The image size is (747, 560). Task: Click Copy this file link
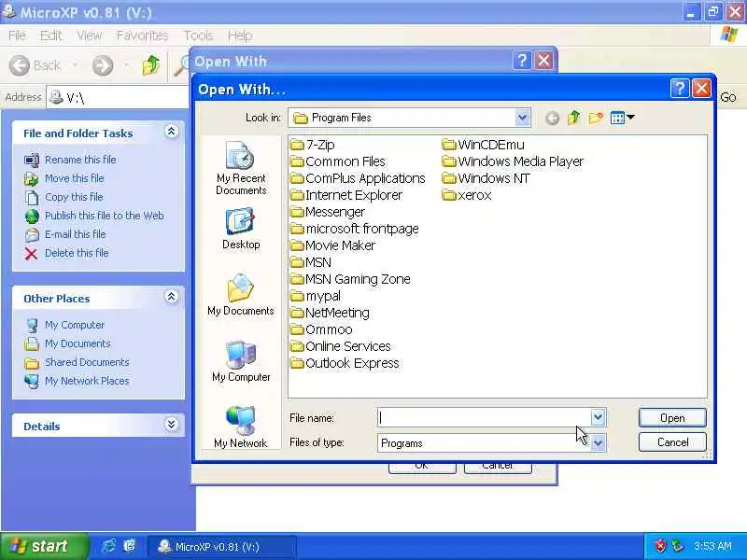pos(74,197)
